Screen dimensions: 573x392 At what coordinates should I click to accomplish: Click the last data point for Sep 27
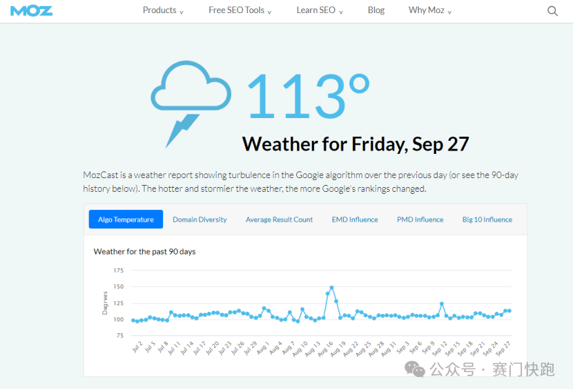click(x=509, y=311)
